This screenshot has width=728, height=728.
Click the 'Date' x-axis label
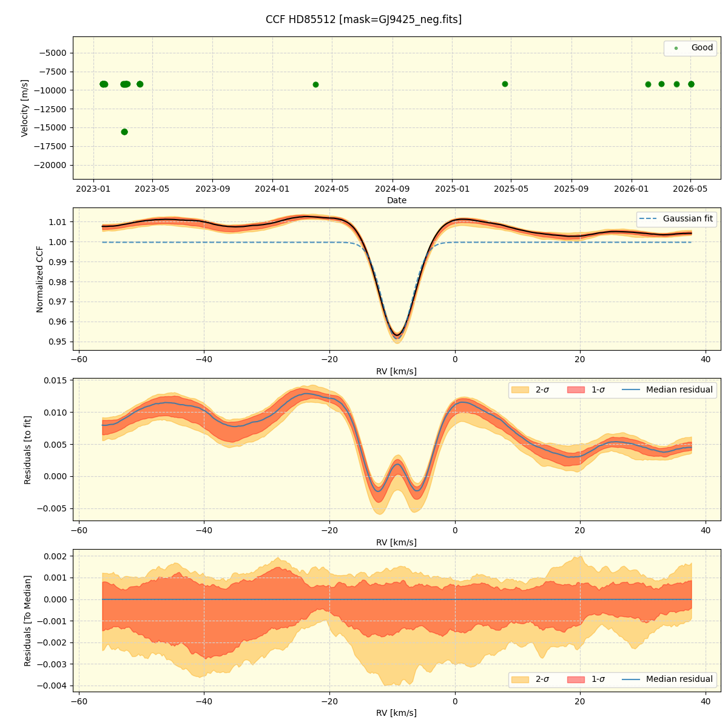(397, 200)
